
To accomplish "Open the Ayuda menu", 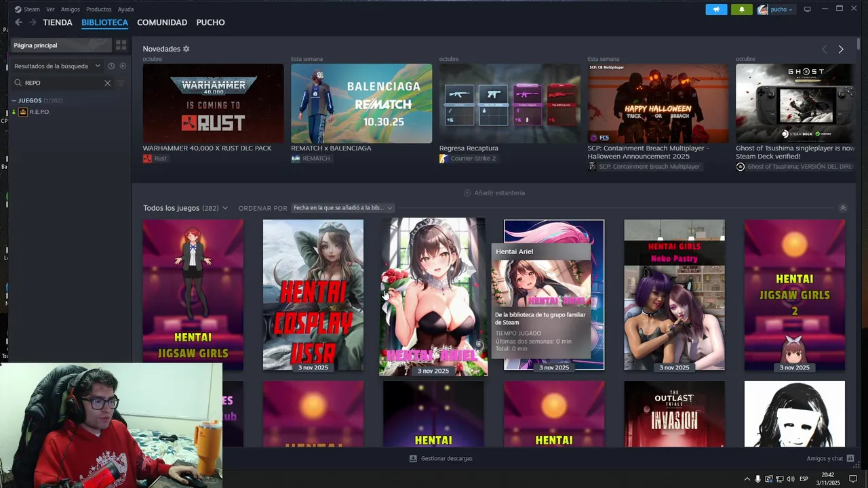I will click(x=125, y=9).
